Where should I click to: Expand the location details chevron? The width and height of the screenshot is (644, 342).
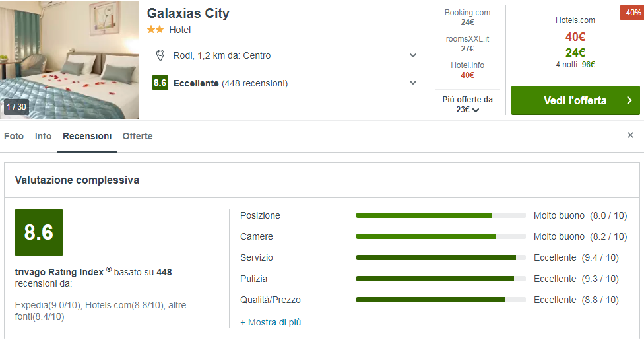coord(413,55)
